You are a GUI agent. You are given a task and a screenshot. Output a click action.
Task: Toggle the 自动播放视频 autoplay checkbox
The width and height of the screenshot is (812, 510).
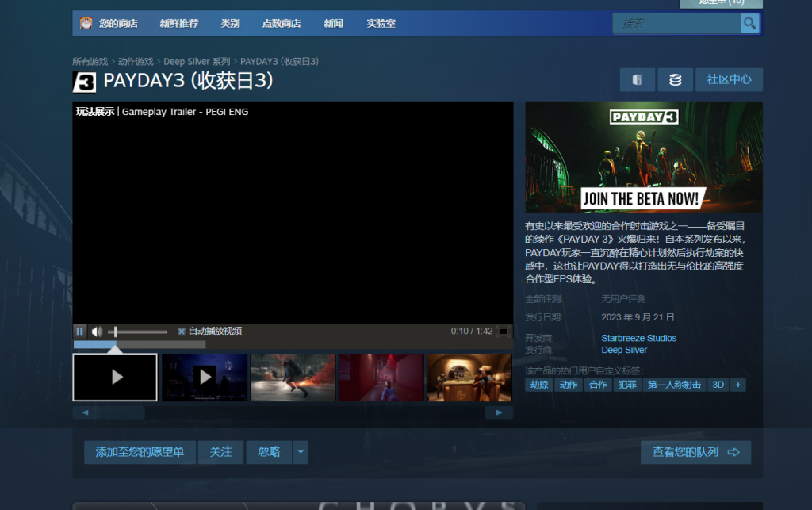point(182,332)
